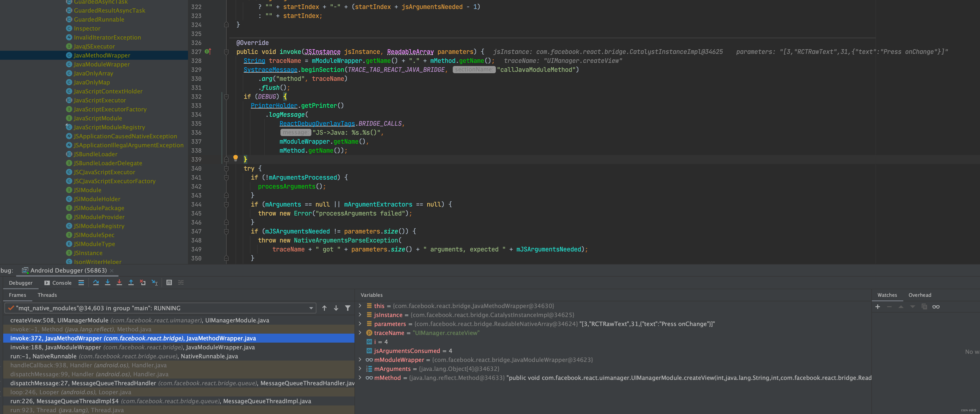Image resolution: width=980 pixels, height=414 pixels.
Task: Open JSIModuleRegistry in the project tree
Action: click(99, 226)
